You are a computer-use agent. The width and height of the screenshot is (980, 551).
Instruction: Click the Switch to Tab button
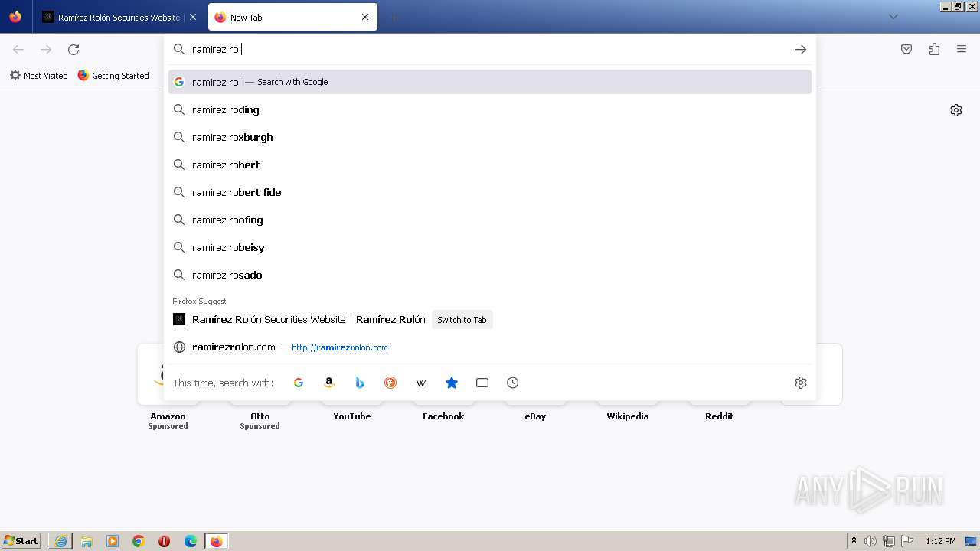462,320
